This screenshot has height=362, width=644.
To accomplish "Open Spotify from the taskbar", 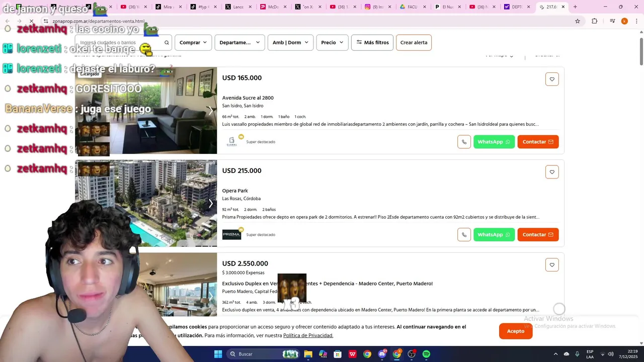I will point(426,354).
